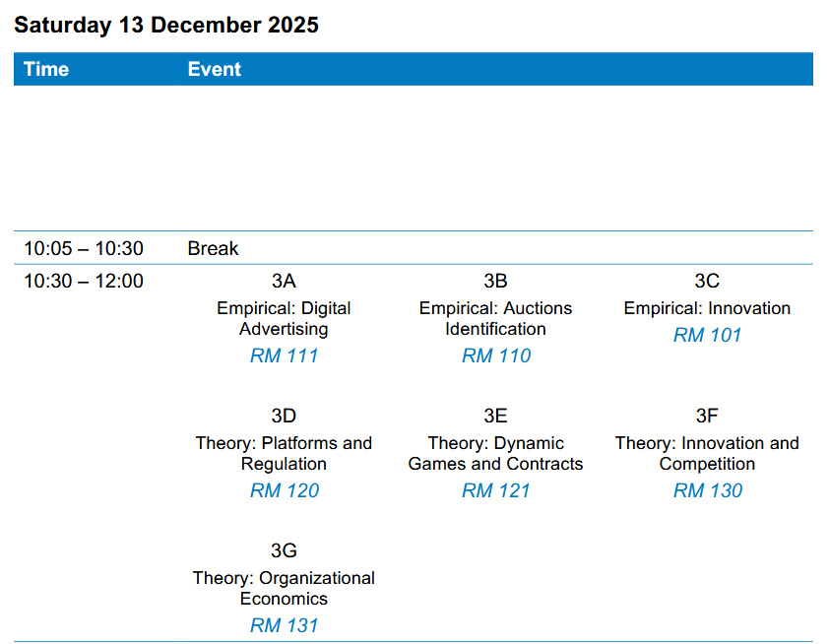The width and height of the screenshot is (829, 644).
Task: Select the Empirical: Digital Advertising session title
Action: pos(284,319)
